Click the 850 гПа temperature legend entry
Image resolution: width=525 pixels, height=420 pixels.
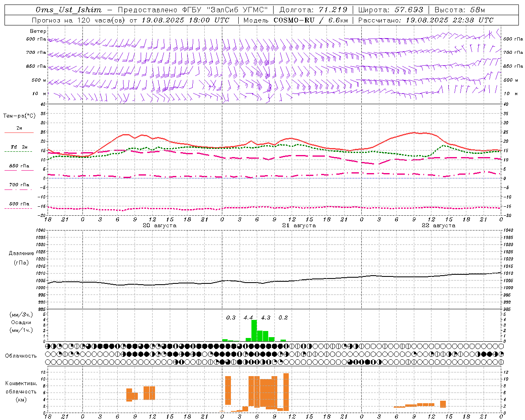click(x=19, y=166)
